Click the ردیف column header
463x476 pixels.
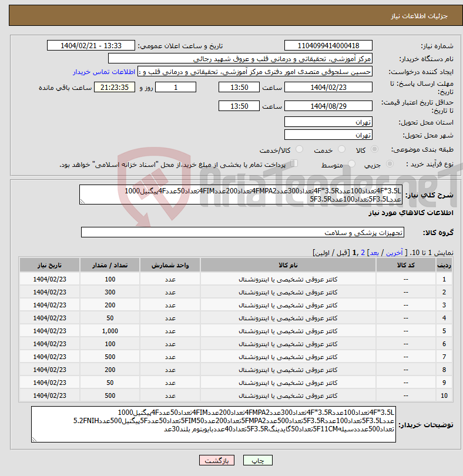(444, 265)
